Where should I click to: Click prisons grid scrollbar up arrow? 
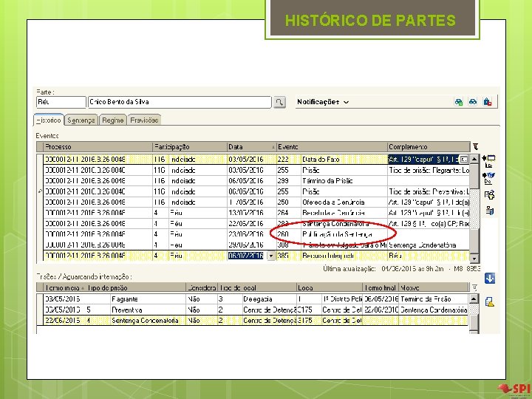474,299
